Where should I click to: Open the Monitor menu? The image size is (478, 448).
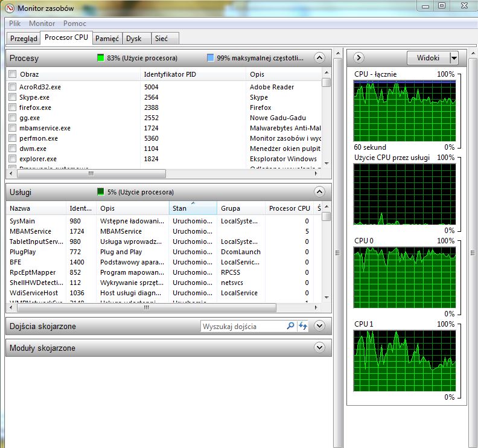tap(42, 24)
